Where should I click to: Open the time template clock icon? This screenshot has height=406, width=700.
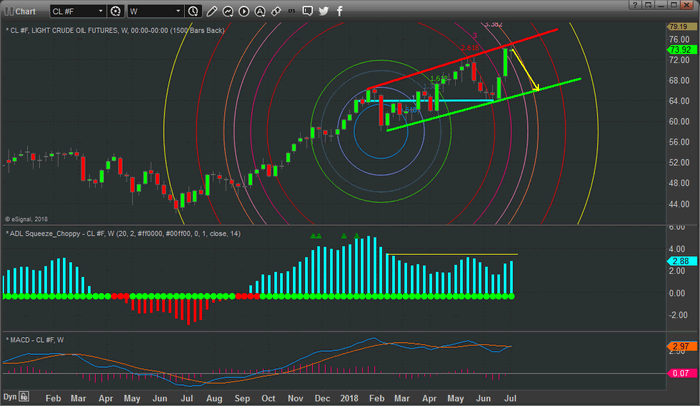tap(192, 11)
